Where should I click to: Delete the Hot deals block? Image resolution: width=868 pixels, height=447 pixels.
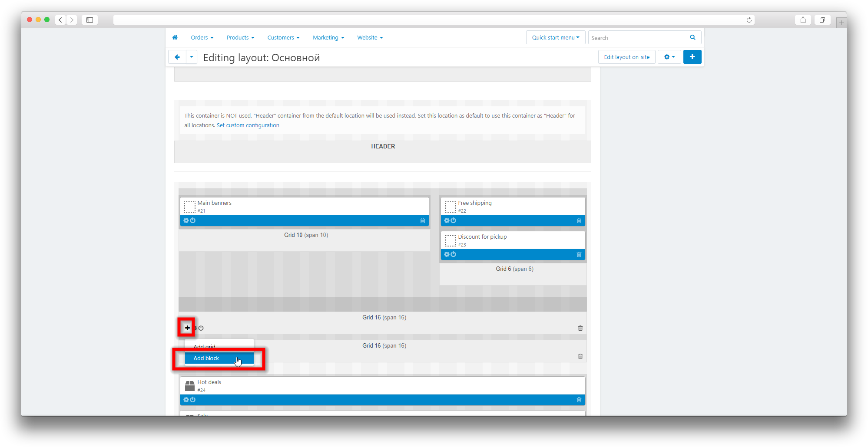pos(579,400)
